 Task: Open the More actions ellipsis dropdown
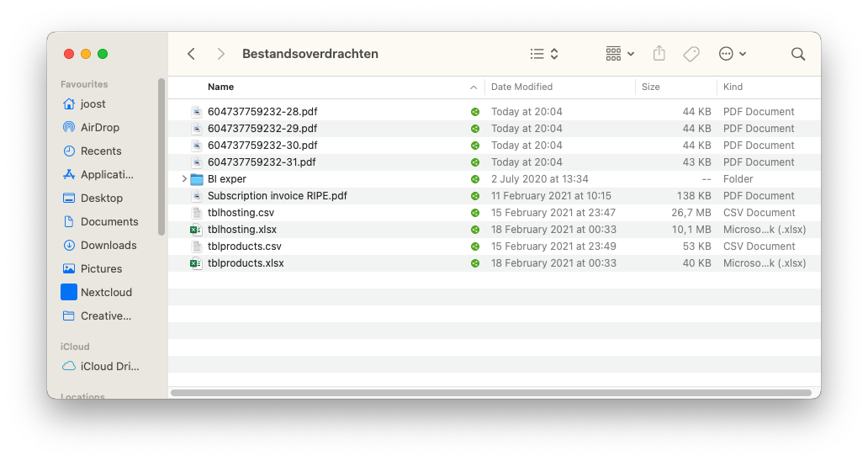pyautogui.click(x=732, y=54)
